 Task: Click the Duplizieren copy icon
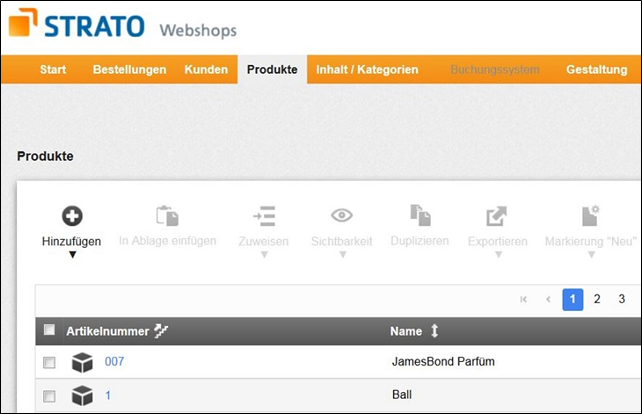pyautogui.click(x=420, y=215)
